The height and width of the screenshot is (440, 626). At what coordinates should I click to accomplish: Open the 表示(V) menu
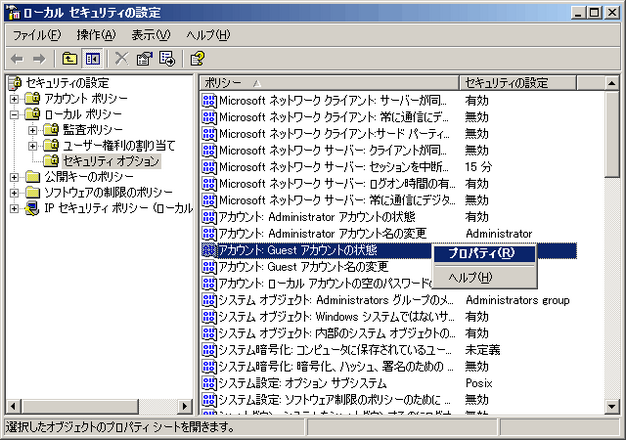coord(151,35)
